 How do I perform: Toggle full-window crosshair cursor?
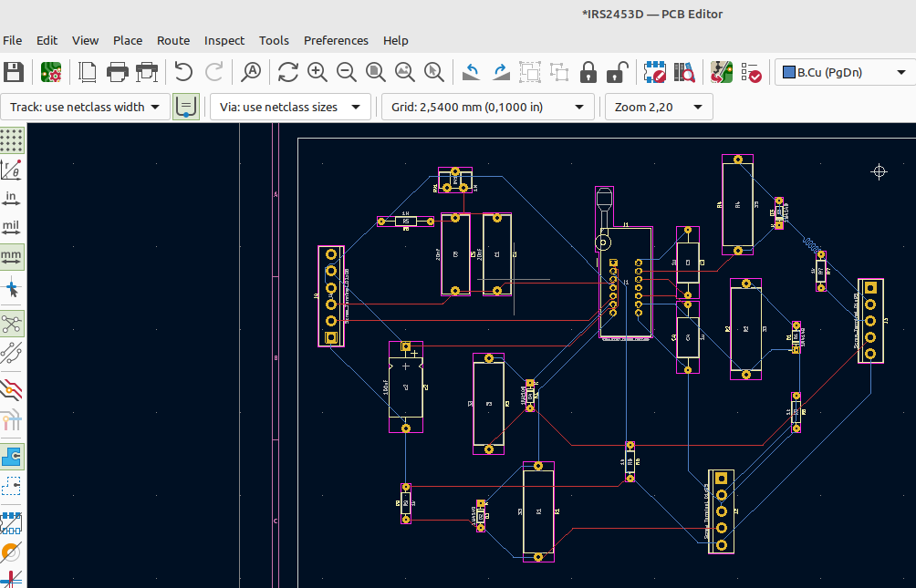point(12,286)
